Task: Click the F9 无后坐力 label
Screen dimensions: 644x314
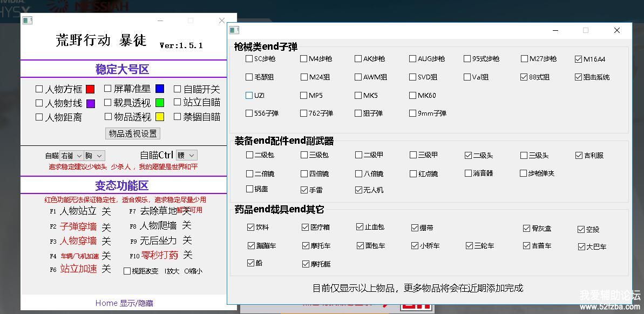Action: [158, 240]
